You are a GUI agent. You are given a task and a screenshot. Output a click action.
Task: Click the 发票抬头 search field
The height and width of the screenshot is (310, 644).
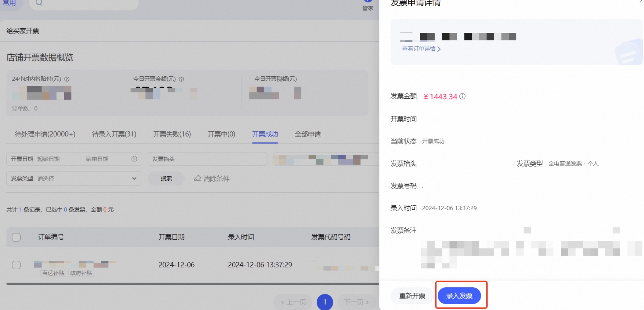[x=207, y=159]
